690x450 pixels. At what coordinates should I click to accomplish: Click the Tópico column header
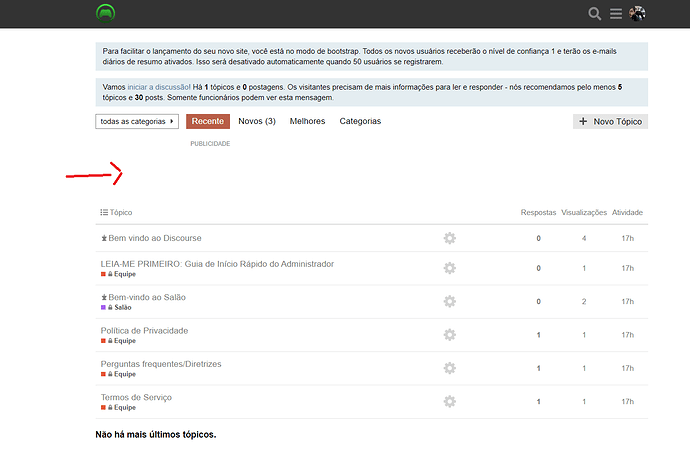tap(121, 212)
